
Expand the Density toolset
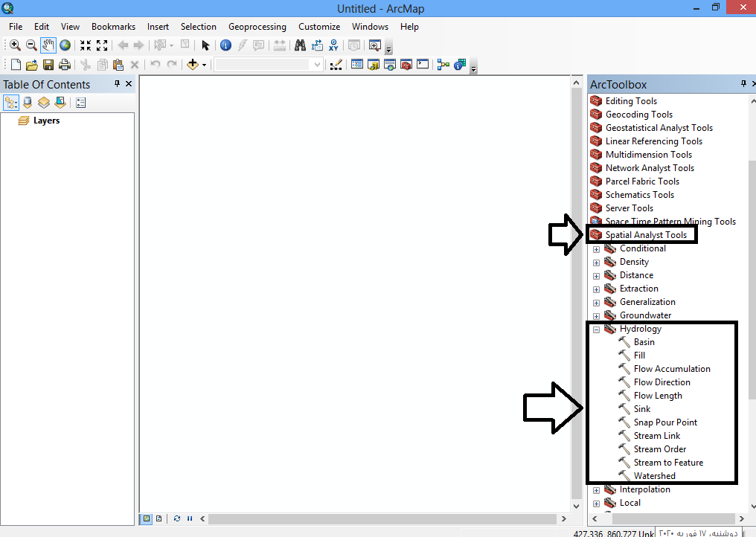[x=597, y=263]
